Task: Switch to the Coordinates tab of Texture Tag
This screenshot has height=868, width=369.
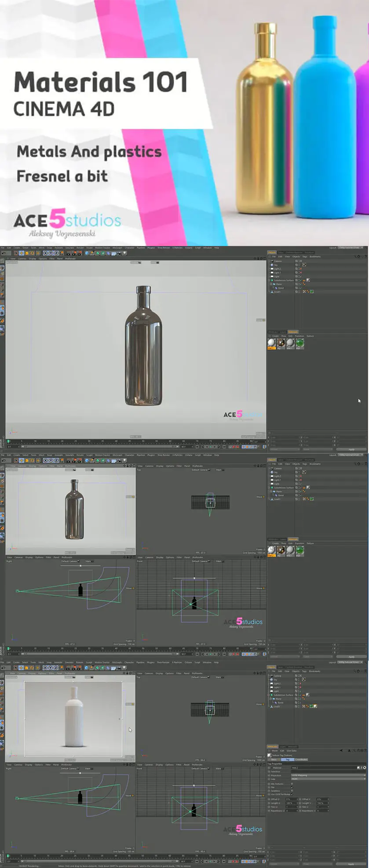Action: (x=301, y=759)
